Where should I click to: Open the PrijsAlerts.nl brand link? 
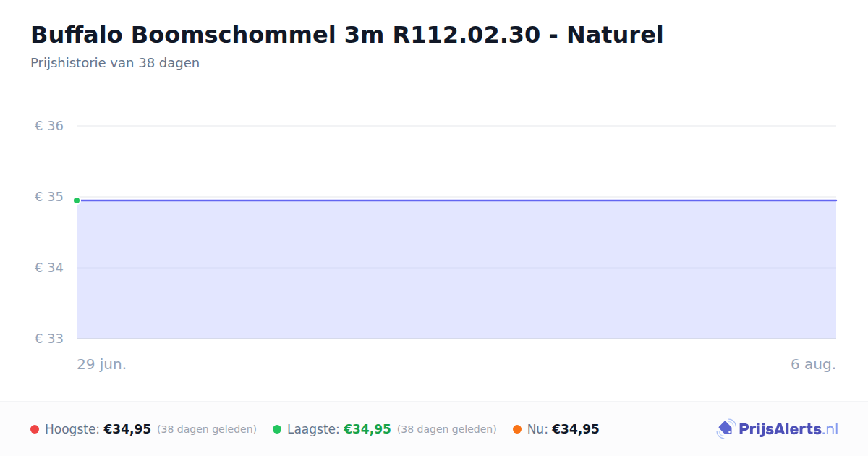778,429
